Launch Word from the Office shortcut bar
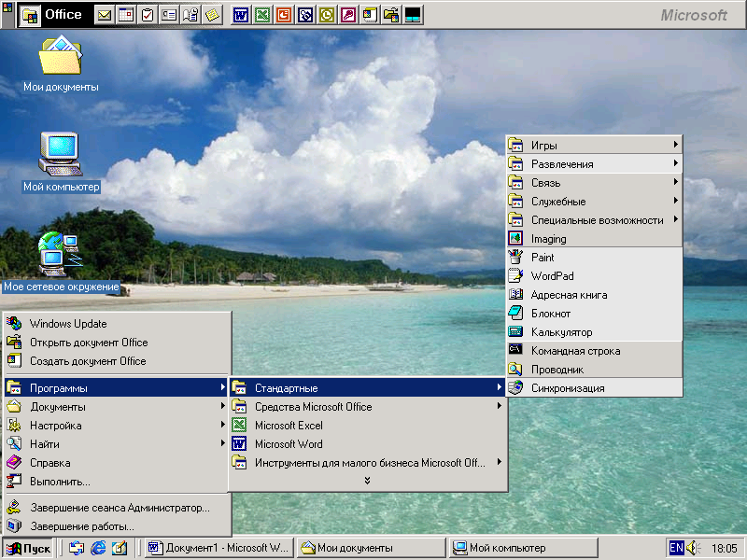 pos(241,15)
